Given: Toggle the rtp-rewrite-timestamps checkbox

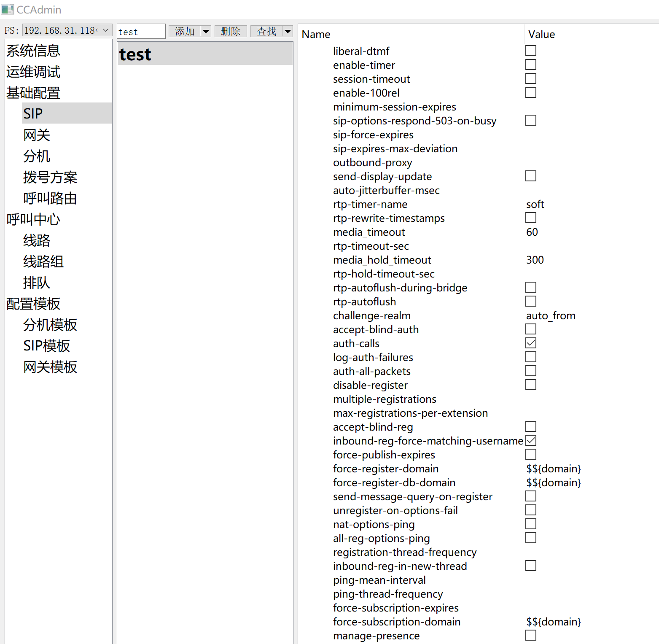Looking at the screenshot, I should click(531, 218).
